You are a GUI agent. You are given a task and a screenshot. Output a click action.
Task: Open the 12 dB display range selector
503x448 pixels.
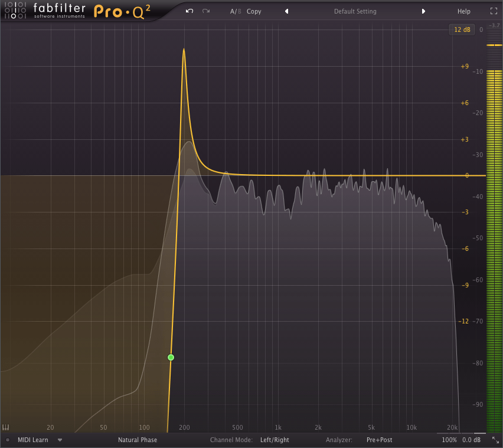coord(462,30)
